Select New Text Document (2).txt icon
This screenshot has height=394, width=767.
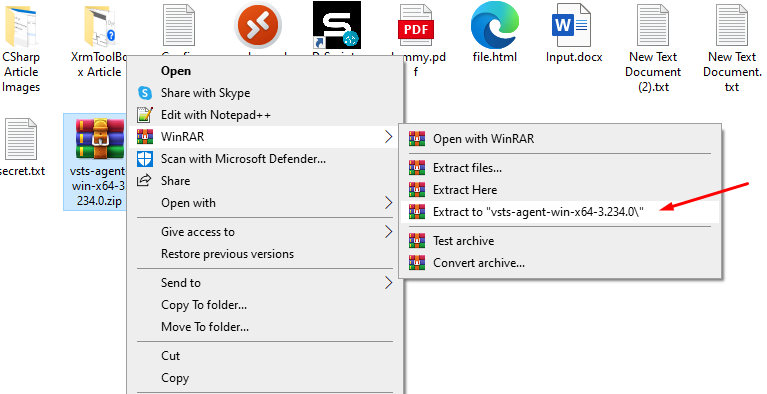tap(653, 25)
